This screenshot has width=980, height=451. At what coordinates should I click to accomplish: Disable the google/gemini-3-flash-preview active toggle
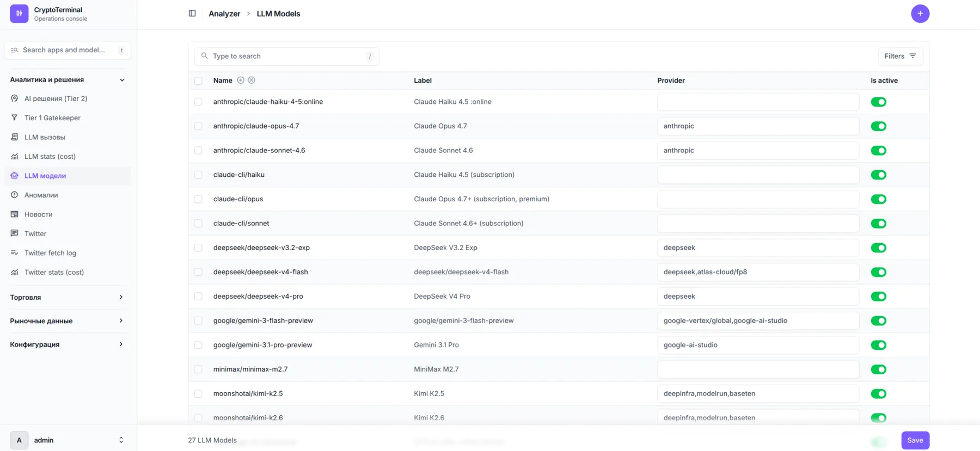878,321
